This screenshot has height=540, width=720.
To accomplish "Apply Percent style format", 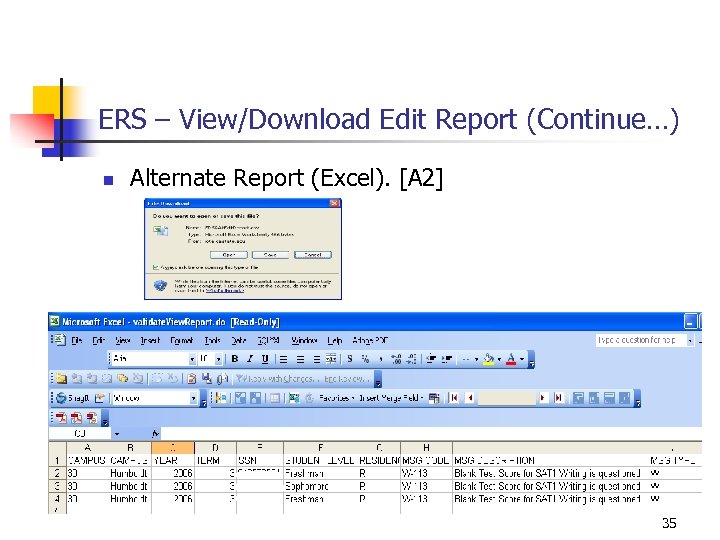I will pos(366,359).
